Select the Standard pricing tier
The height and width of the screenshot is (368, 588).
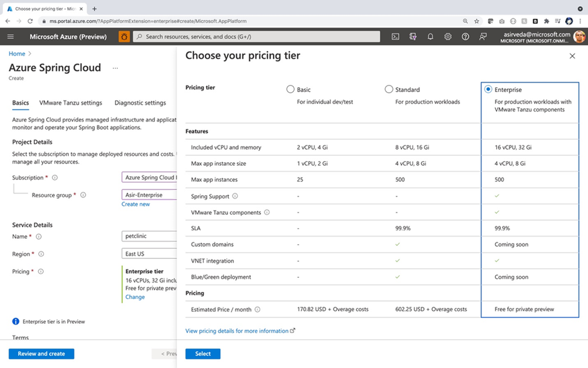pos(389,90)
